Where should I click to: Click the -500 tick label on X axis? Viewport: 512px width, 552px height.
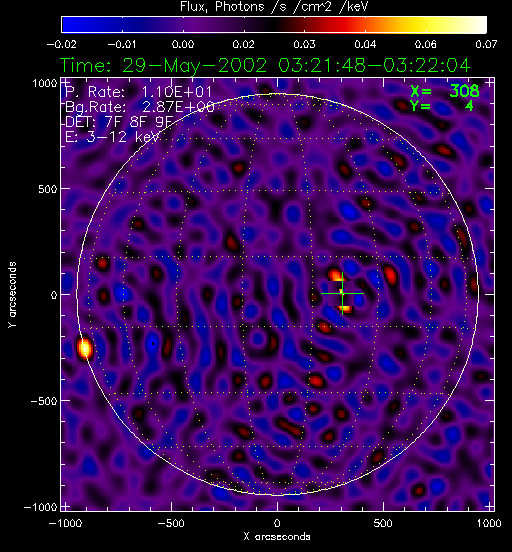point(171,523)
